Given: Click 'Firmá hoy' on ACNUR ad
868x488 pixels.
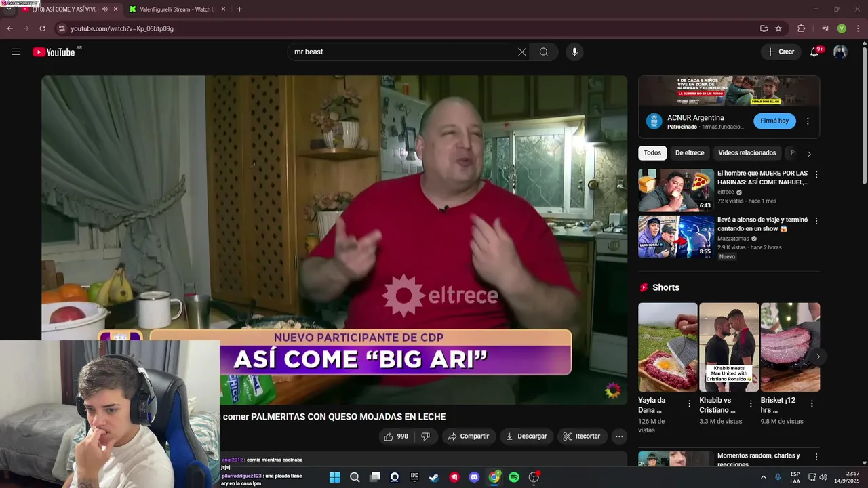Looking at the screenshot, I should coord(774,121).
